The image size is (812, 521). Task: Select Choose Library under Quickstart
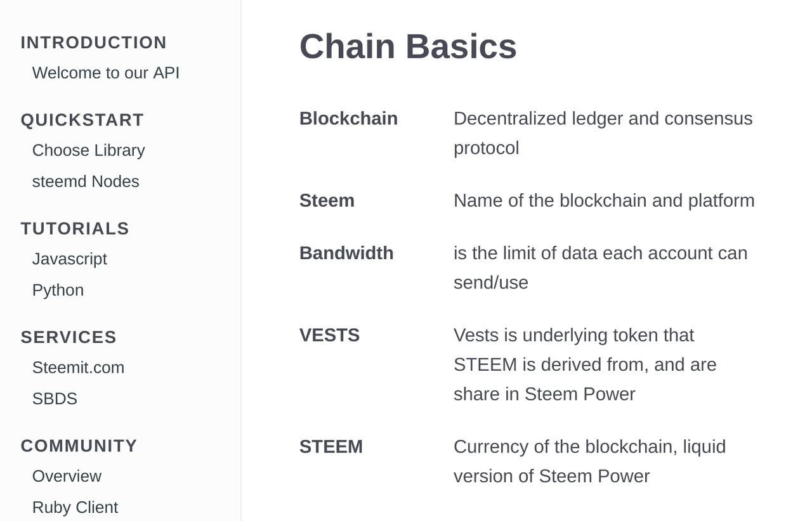[88, 150]
